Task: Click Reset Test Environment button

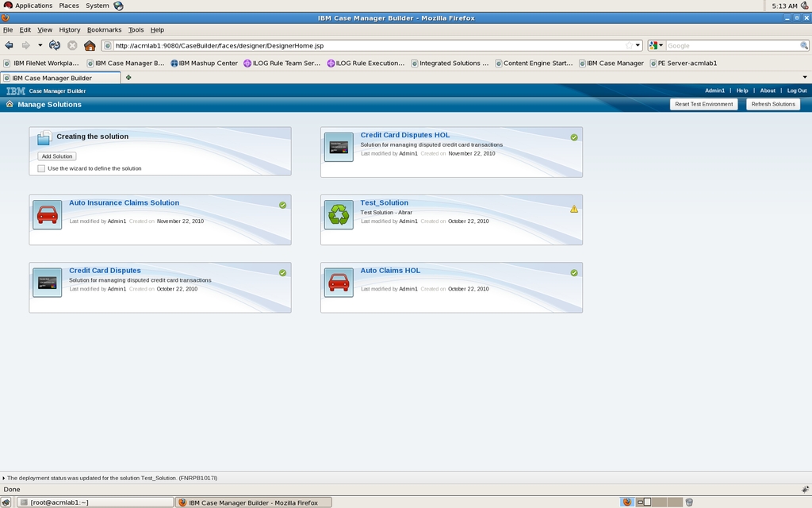Action: click(704, 104)
